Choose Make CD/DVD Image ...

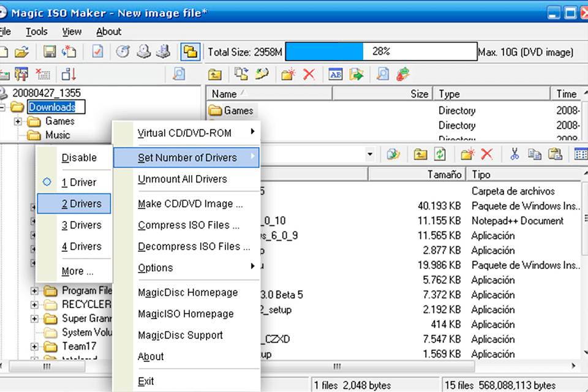click(x=186, y=204)
